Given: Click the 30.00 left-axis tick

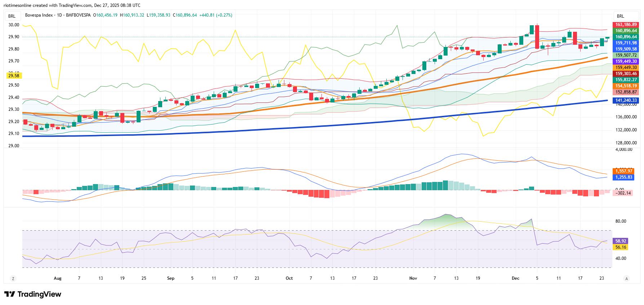Looking at the screenshot, I should pyautogui.click(x=14, y=25).
